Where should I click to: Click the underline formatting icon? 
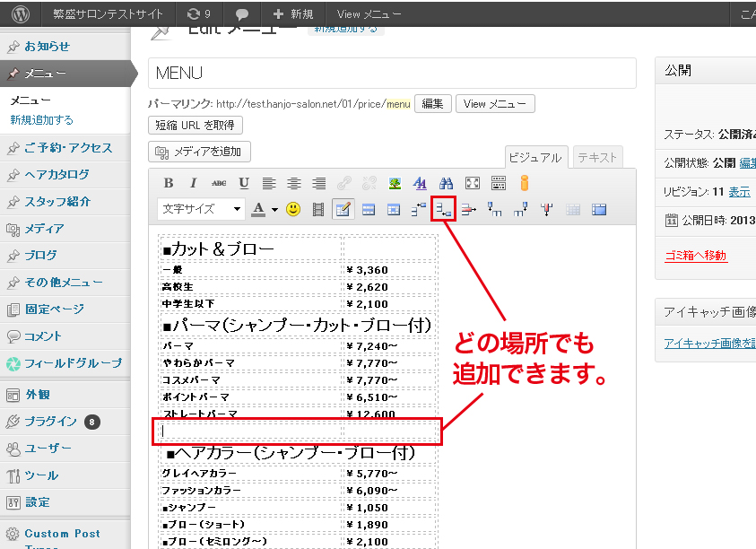point(244,183)
